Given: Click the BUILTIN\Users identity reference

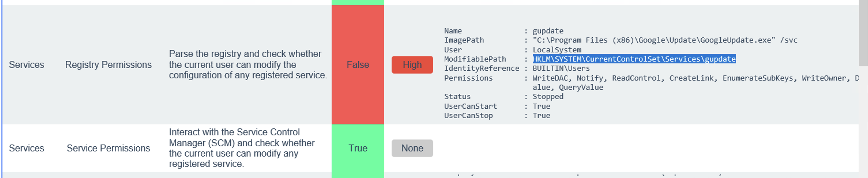Looking at the screenshot, I should pyautogui.click(x=561, y=68).
